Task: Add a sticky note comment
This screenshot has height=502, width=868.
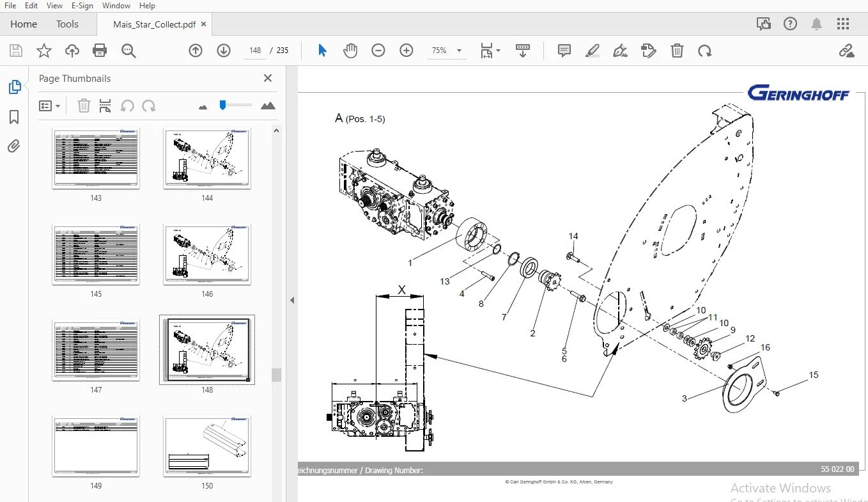Action: pos(564,51)
